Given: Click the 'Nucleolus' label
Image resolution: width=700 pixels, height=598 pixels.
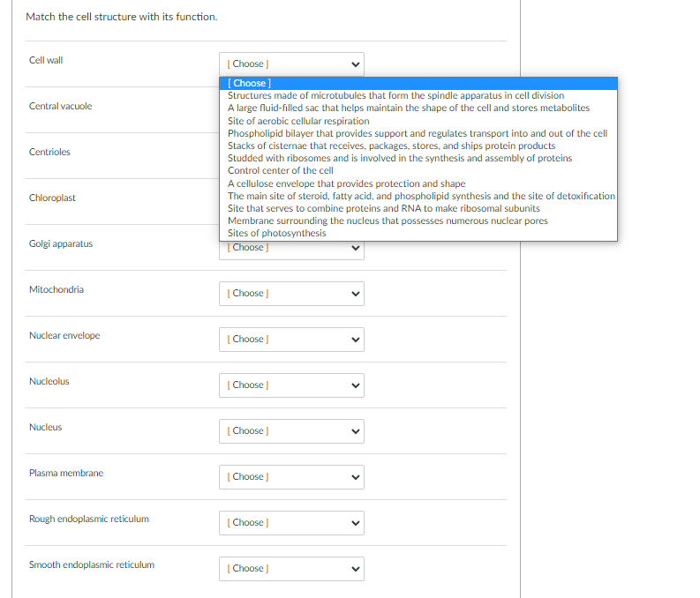Looking at the screenshot, I should (49, 382).
